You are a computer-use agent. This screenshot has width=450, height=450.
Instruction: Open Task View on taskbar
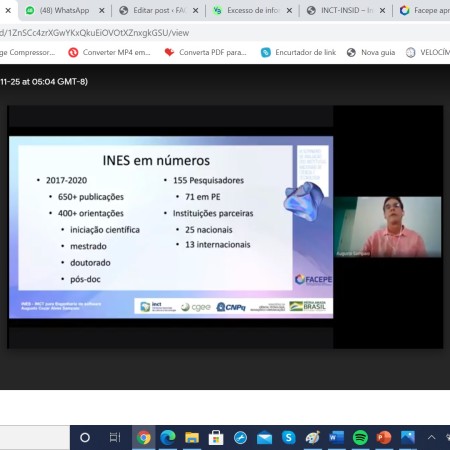click(115, 437)
